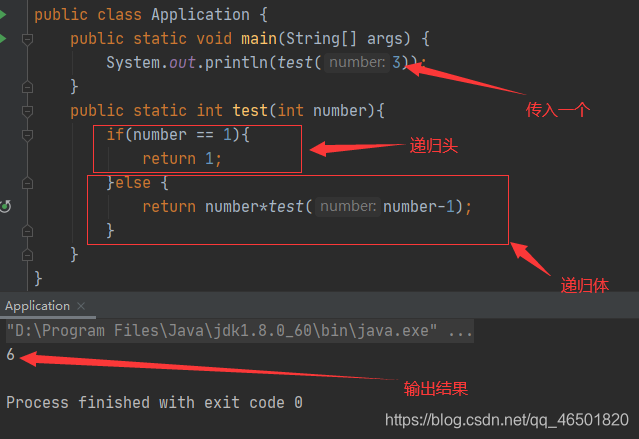This screenshot has width=639, height=439.
Task: Click the 'number:' hint in the println call
Action: 357,62
